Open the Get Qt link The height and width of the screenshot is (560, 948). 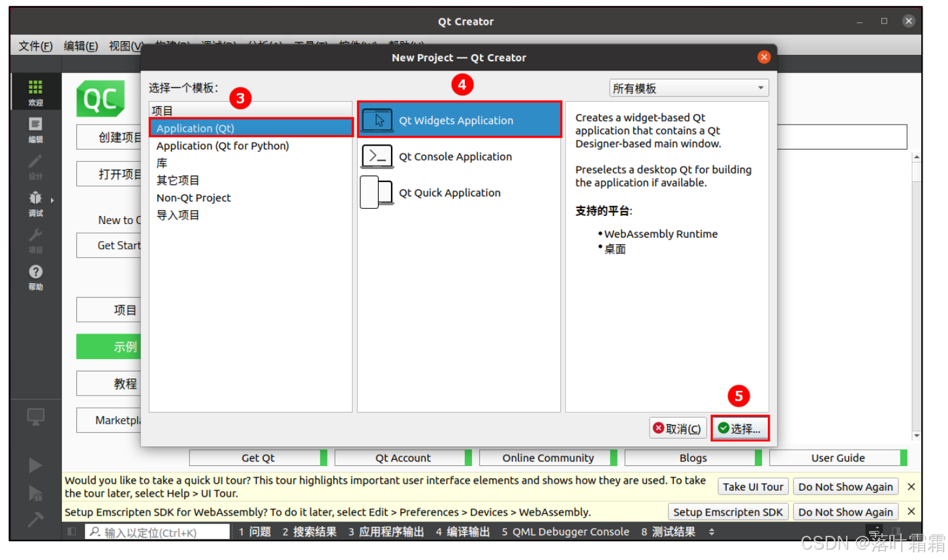pyautogui.click(x=259, y=458)
